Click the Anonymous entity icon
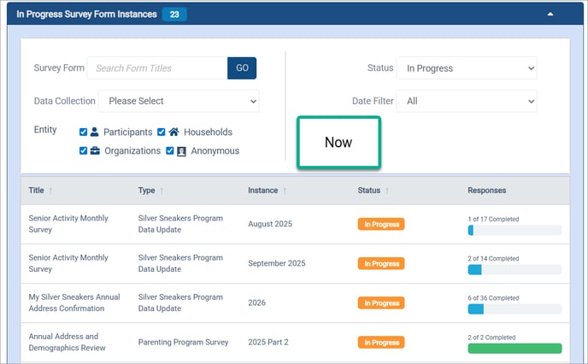The width and height of the screenshot is (588, 364). [181, 151]
